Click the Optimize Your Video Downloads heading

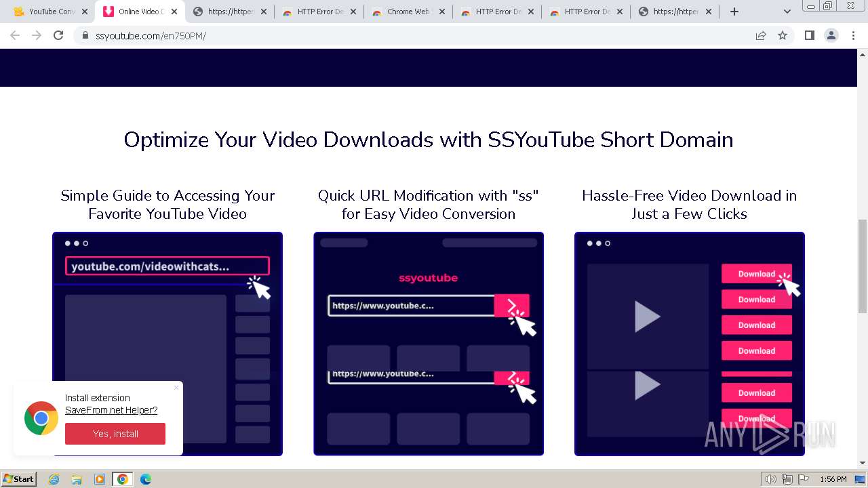pos(429,140)
